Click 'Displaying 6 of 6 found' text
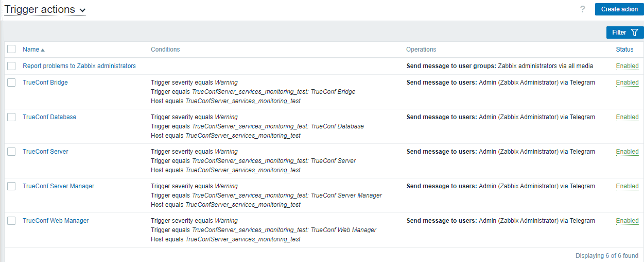644x262 pixels. [x=607, y=256]
